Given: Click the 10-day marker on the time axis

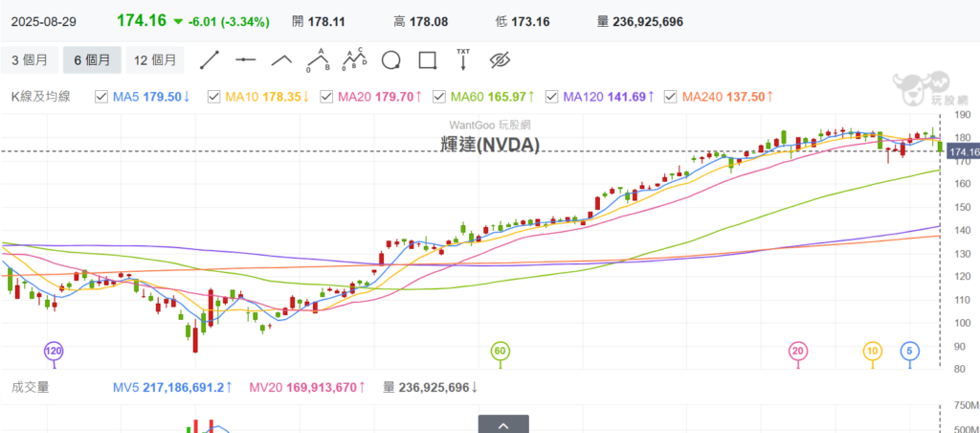Looking at the screenshot, I should point(873,352).
